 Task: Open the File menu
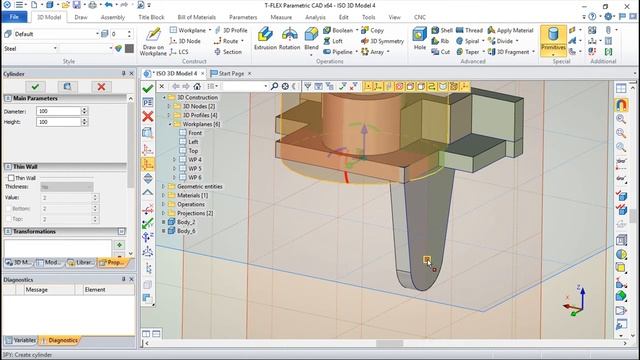pos(14,17)
